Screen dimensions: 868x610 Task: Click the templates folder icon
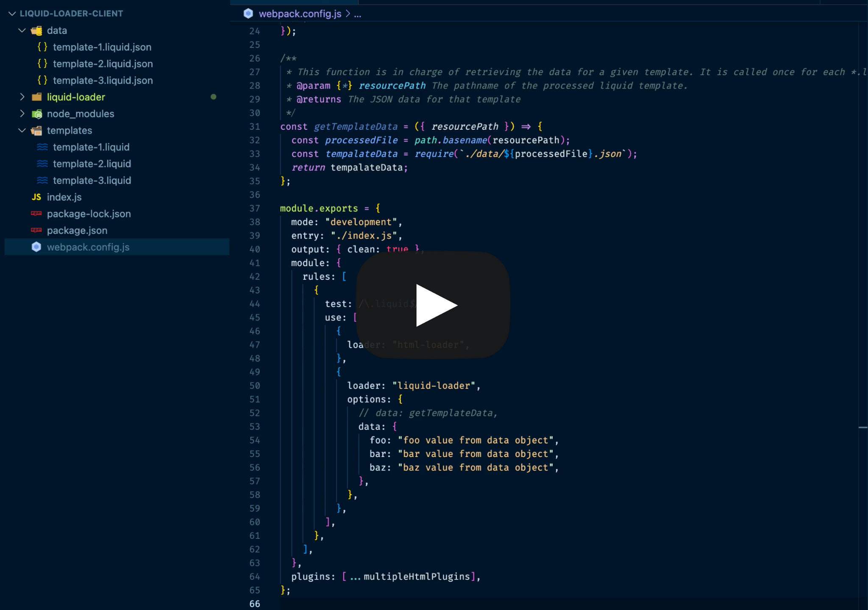coord(37,131)
